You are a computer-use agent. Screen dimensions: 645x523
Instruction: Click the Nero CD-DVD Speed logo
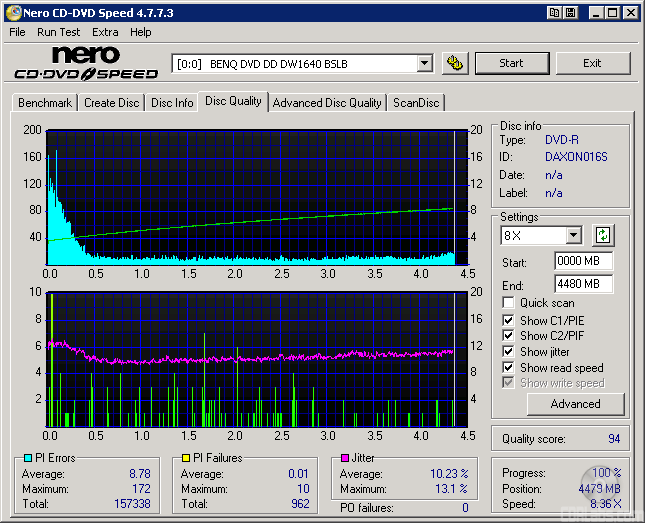point(86,63)
